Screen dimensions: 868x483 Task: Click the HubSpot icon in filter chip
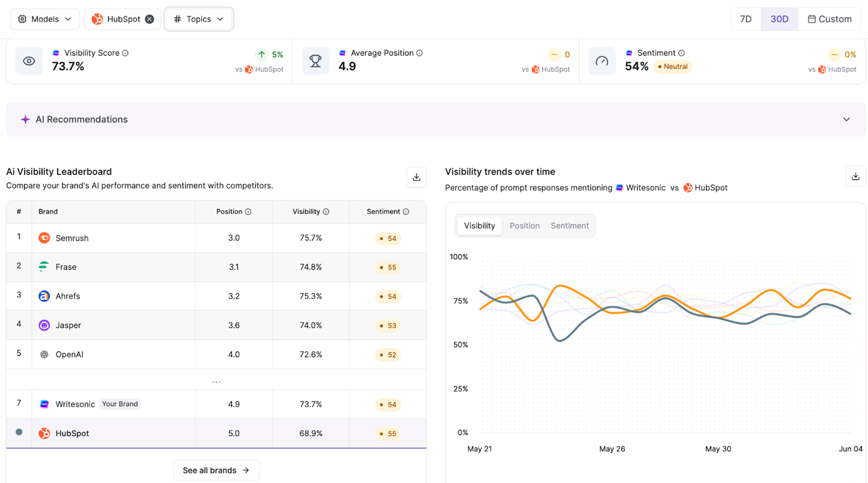(x=97, y=19)
